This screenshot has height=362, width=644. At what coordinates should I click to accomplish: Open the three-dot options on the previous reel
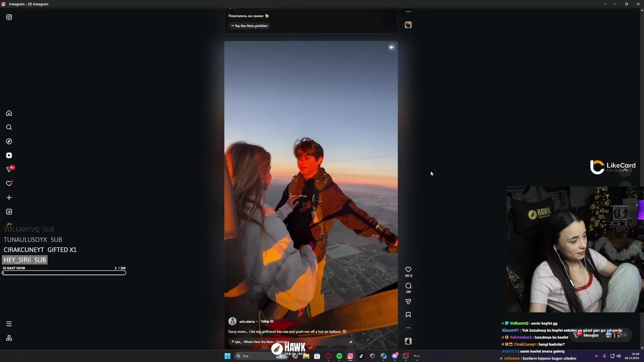pos(408,11)
